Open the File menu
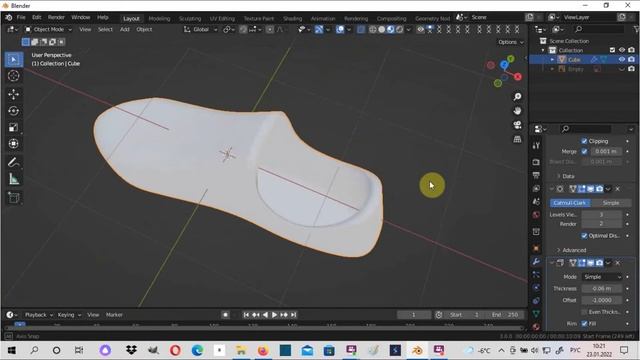The image size is (640, 360). pyautogui.click(x=21, y=18)
